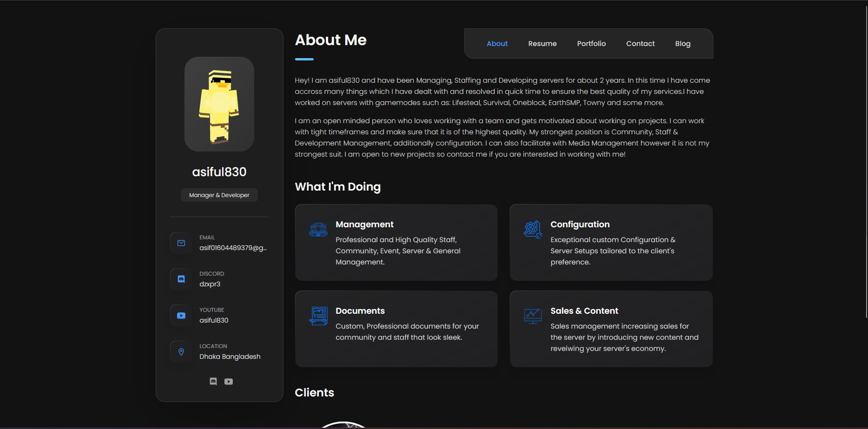Click the Manager & Developer badge
Screen dimensions: 868x429
219,195
